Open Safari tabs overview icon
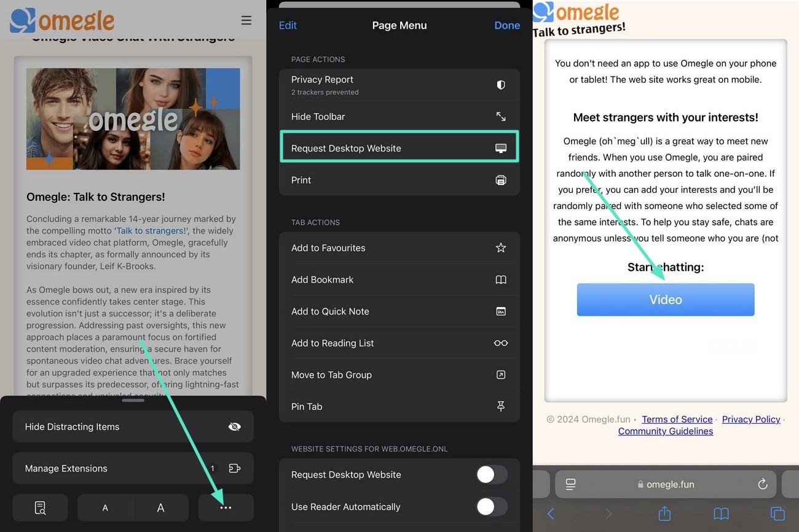This screenshot has height=532, width=799. click(x=777, y=514)
